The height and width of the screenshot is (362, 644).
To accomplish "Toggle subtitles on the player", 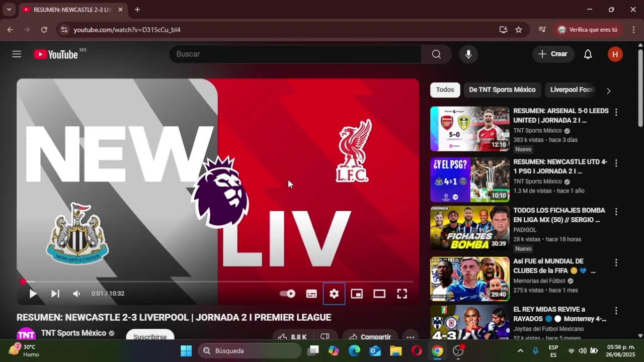I will pyautogui.click(x=311, y=294).
